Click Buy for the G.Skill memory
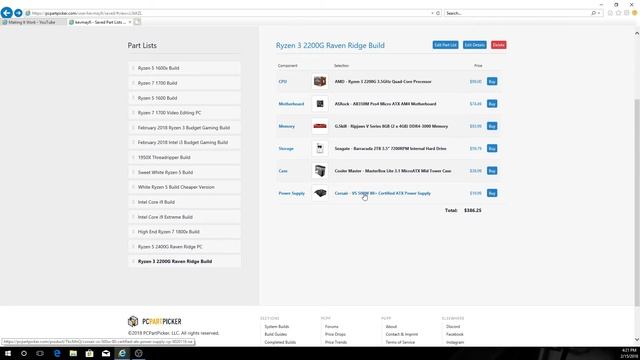Image resolution: width=640 pixels, height=360 pixels. coord(492,126)
